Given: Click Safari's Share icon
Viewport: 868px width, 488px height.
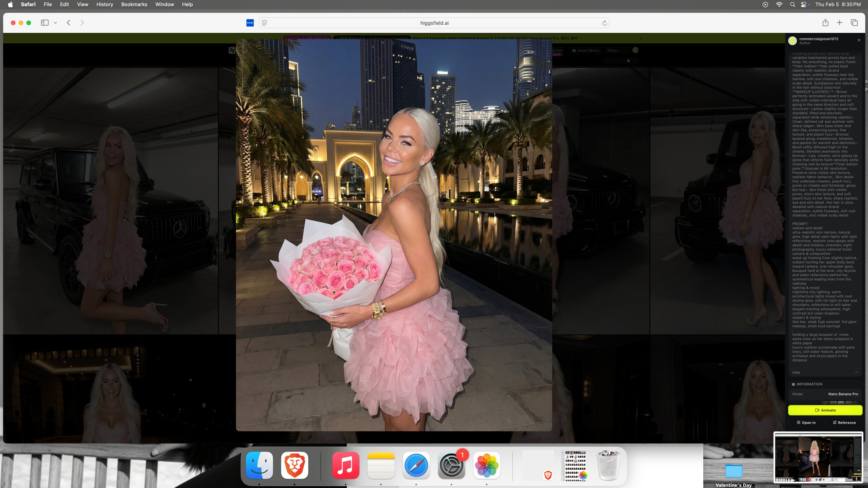Looking at the screenshot, I should [825, 23].
